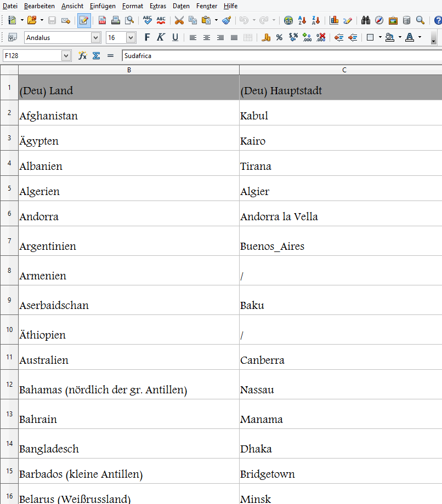The width and height of the screenshot is (442, 504).
Task: Open the Navigator compass icon
Action: click(379, 20)
